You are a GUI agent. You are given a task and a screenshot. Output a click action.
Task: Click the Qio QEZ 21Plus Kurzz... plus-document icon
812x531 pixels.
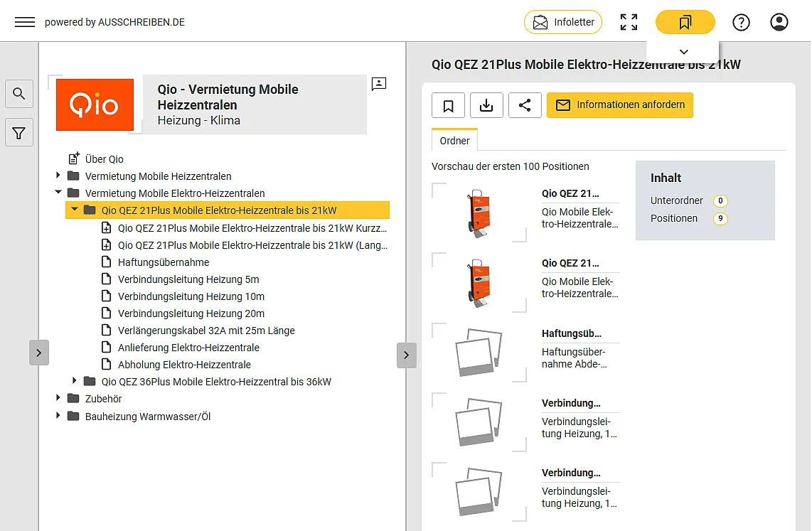tap(106, 227)
